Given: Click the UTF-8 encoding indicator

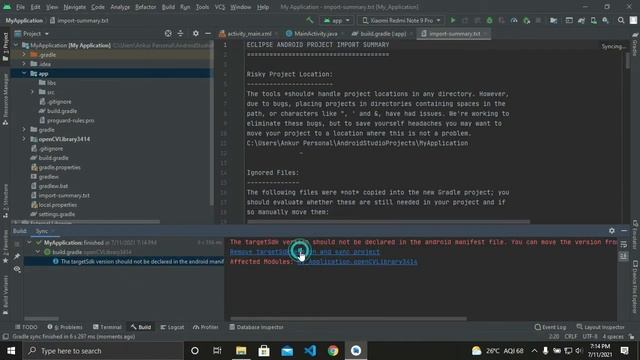Looking at the screenshot, I should tap(590, 337).
